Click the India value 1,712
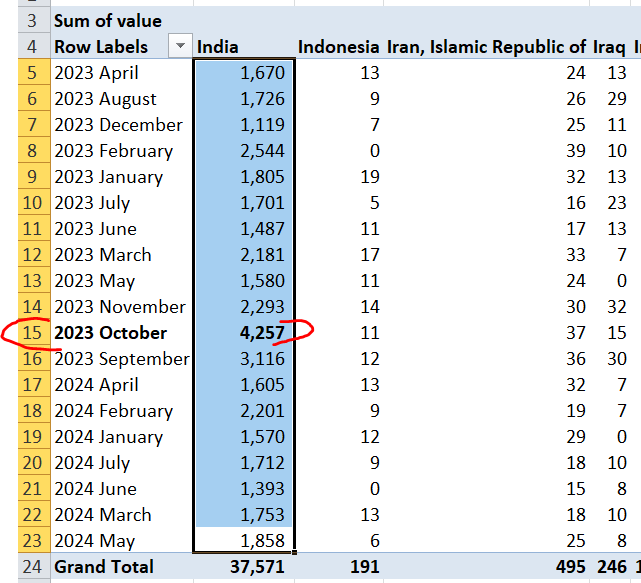Screen dimensions: 641x583 pyautogui.click(x=262, y=463)
